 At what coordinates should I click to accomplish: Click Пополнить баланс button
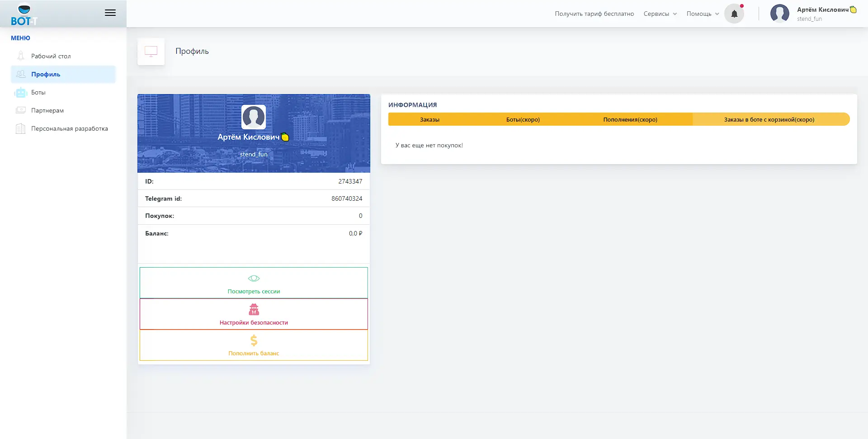[254, 345]
